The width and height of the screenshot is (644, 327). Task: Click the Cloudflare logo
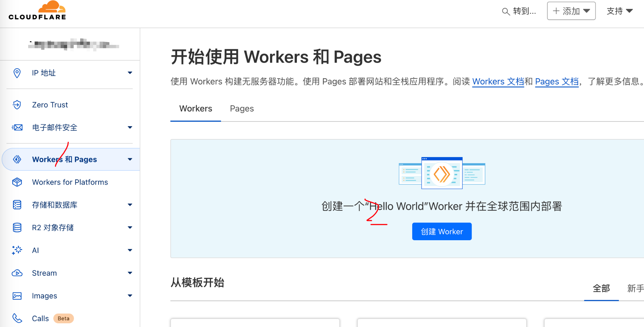click(x=37, y=11)
